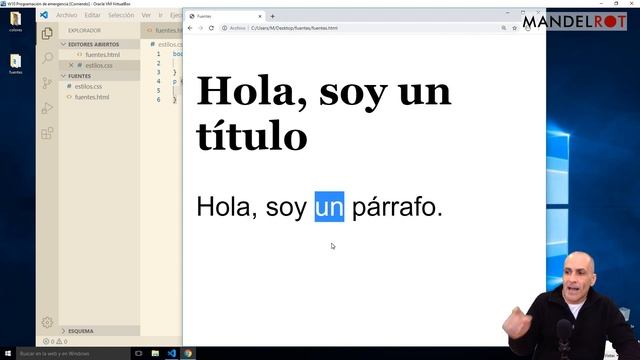The height and width of the screenshot is (360, 640).
Task: Switch to VS Code from the taskbar
Action: coord(172,353)
